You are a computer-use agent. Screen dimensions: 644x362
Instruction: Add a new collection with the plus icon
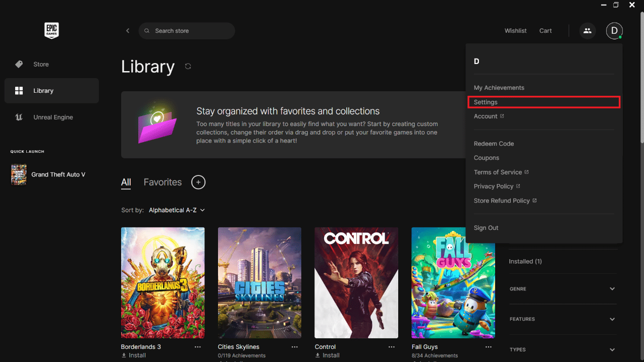[x=198, y=182]
